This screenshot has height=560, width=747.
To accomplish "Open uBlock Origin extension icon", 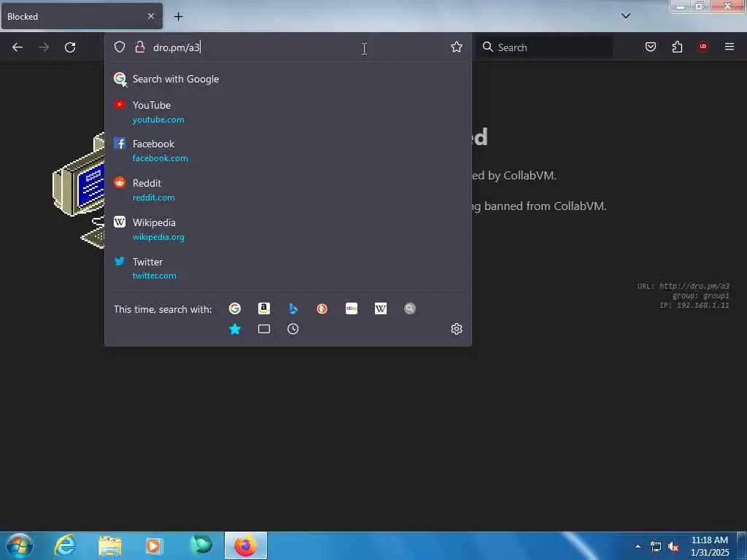I will (x=703, y=46).
